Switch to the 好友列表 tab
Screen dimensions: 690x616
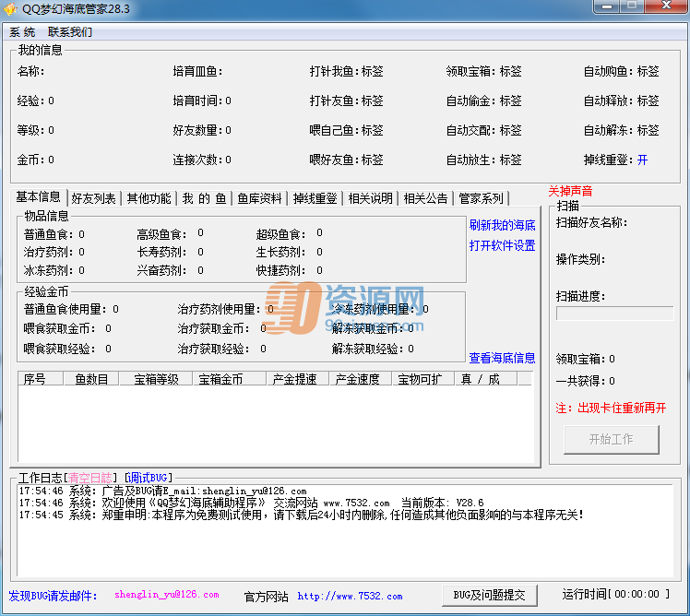93,198
